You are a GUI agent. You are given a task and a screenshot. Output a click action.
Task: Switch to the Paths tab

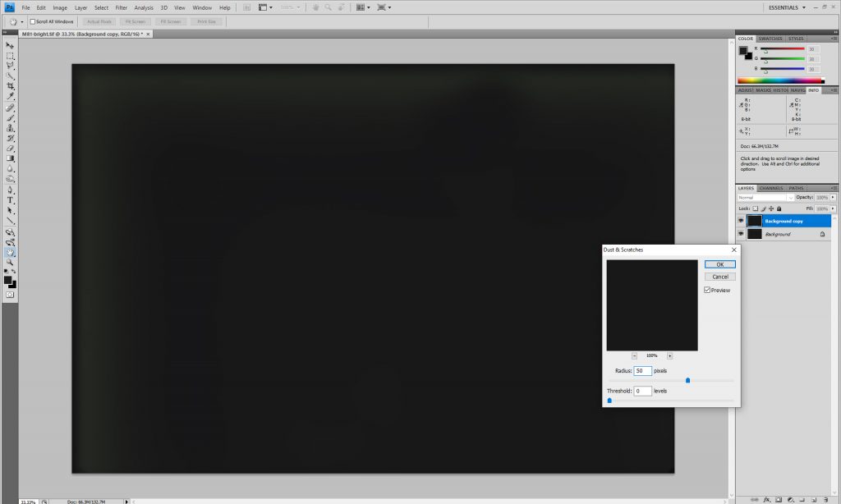click(796, 188)
